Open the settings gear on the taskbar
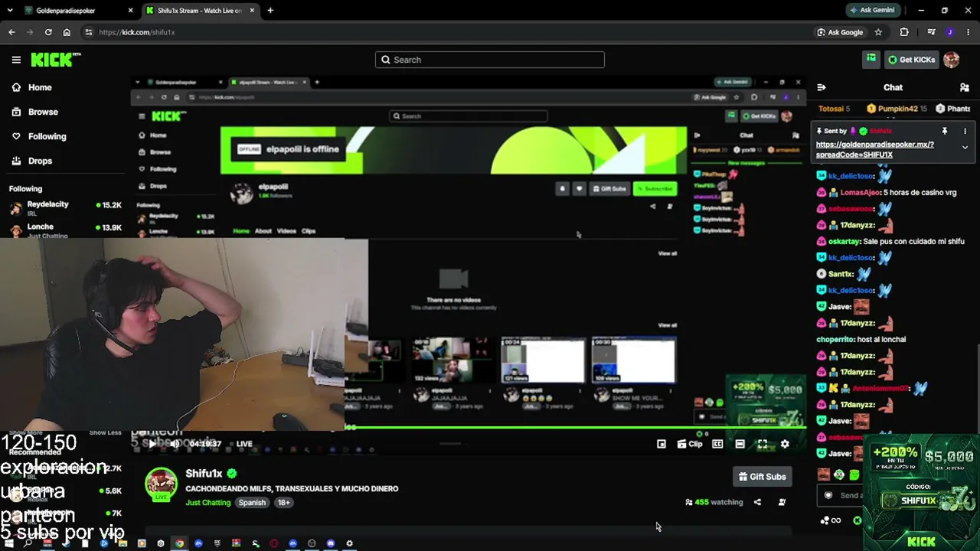This screenshot has width=980, height=551. pyautogui.click(x=349, y=543)
